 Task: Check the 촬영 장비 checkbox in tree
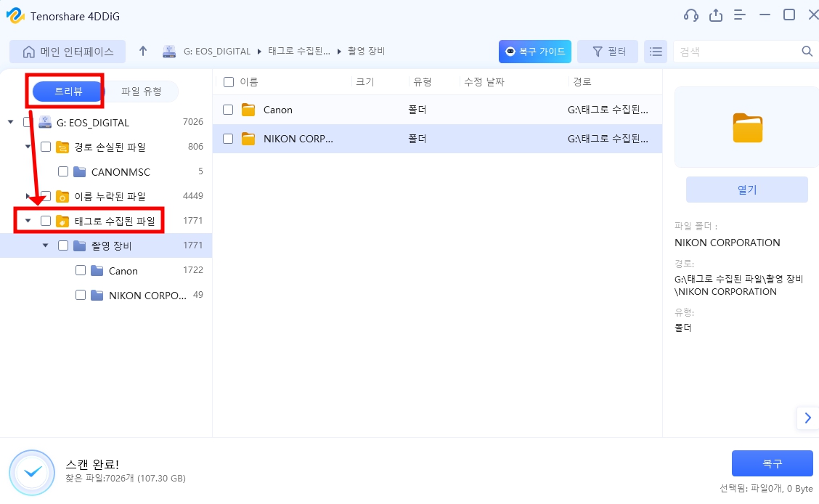pos(63,245)
